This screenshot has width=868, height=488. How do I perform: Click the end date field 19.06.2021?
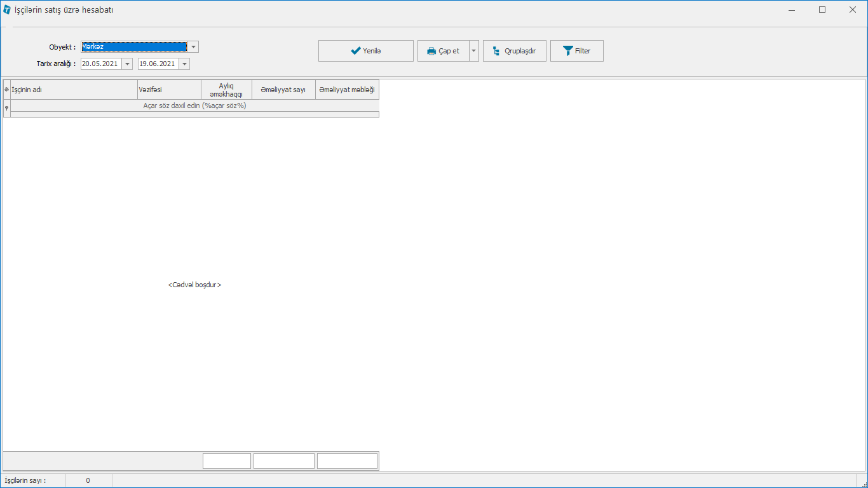tap(158, 64)
